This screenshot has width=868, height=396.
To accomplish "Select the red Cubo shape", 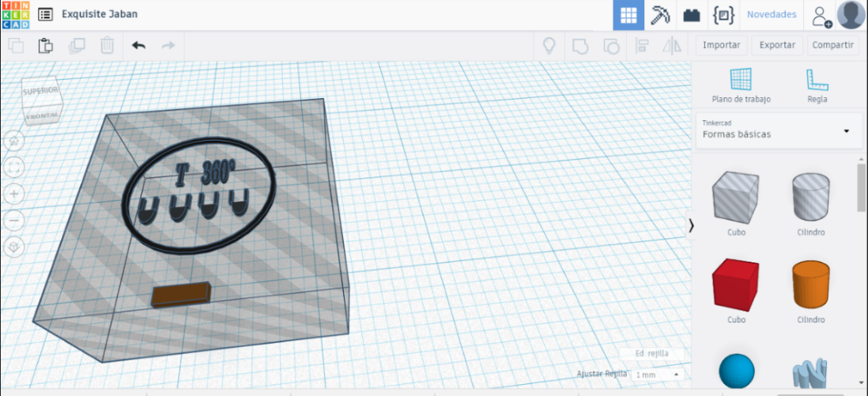I will (x=736, y=285).
